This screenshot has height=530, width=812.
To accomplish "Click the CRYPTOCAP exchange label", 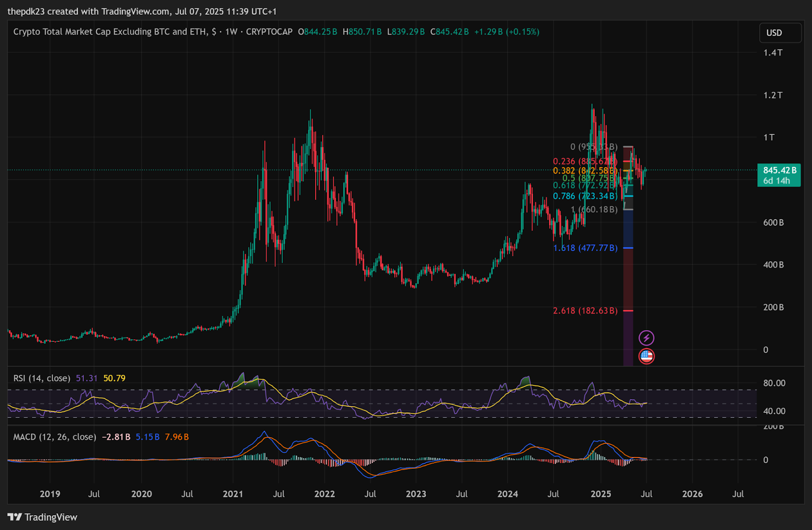I will (x=269, y=31).
